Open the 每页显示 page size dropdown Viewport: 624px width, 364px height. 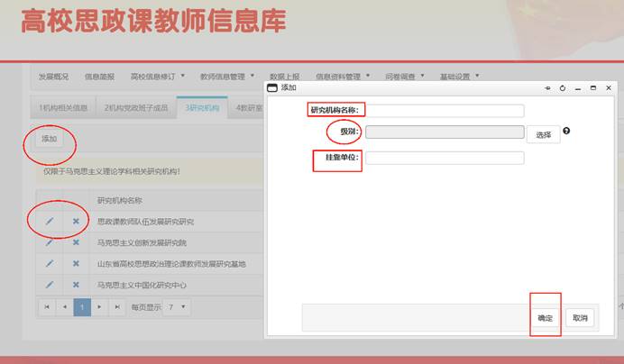(x=176, y=307)
